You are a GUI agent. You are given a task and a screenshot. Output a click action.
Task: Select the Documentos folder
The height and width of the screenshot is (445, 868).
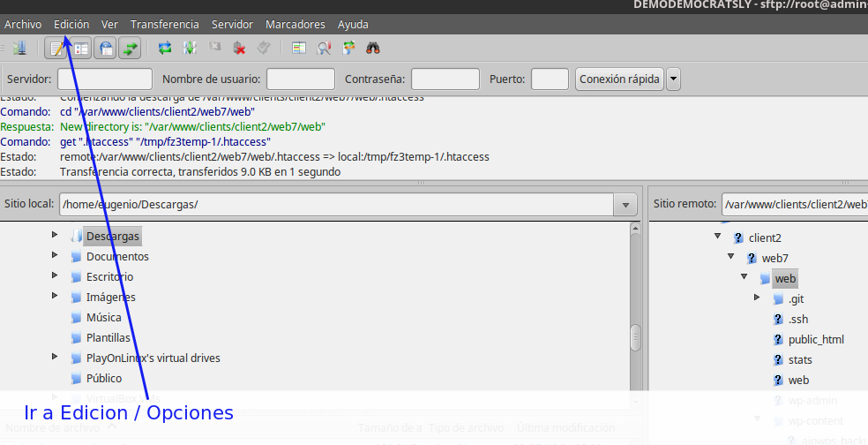(117, 257)
